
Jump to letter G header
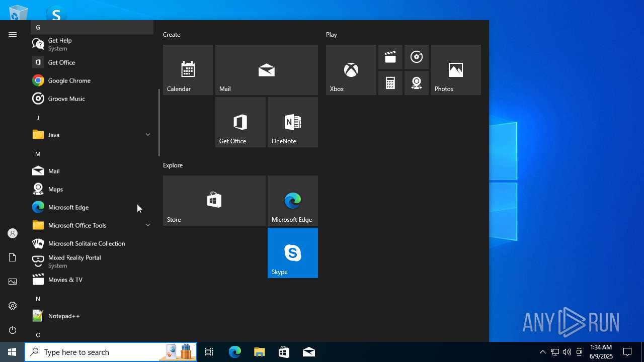92,27
